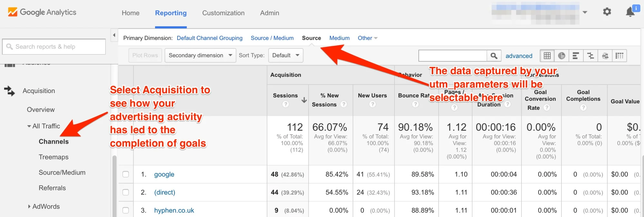Open Acquisition Overview in sidebar
Viewport: 644px width, 217px height.
pos(41,110)
